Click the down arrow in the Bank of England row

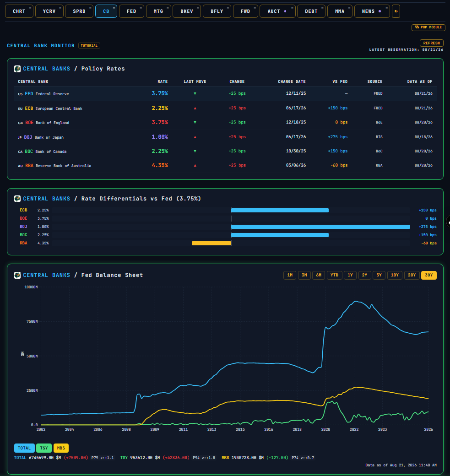click(x=195, y=122)
